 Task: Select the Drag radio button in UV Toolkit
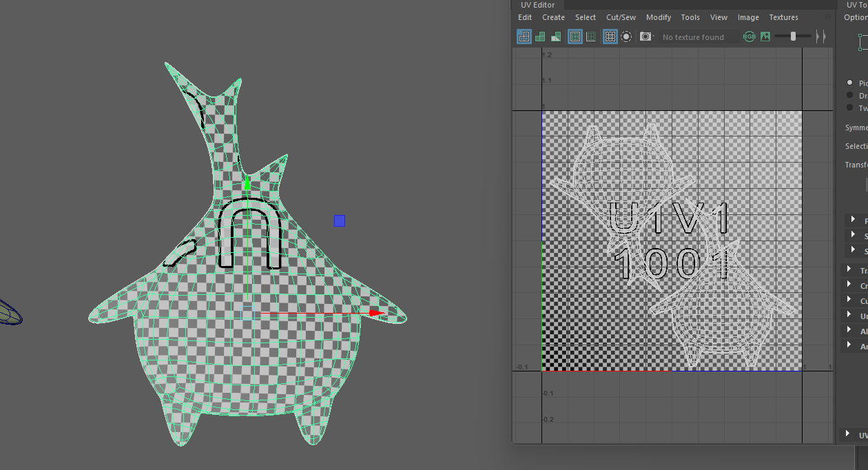click(850, 96)
